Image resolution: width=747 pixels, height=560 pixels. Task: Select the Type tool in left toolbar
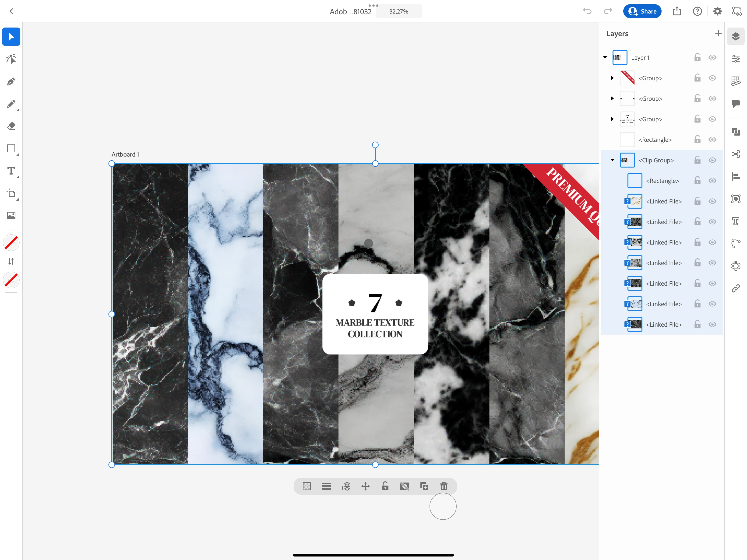pos(11,171)
